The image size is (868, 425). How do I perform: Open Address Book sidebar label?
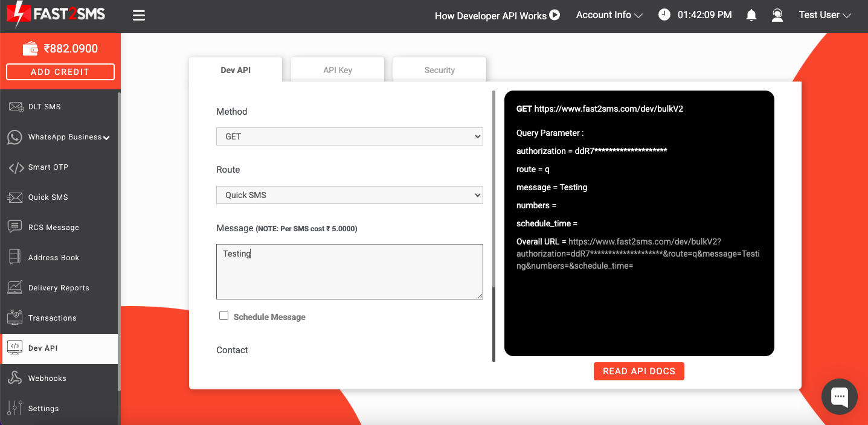tap(54, 258)
